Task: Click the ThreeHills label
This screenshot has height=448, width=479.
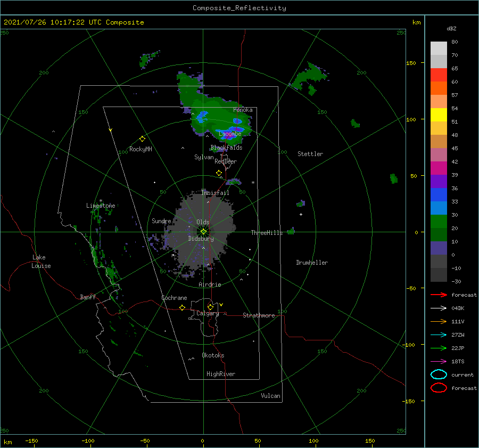Action: [267, 233]
